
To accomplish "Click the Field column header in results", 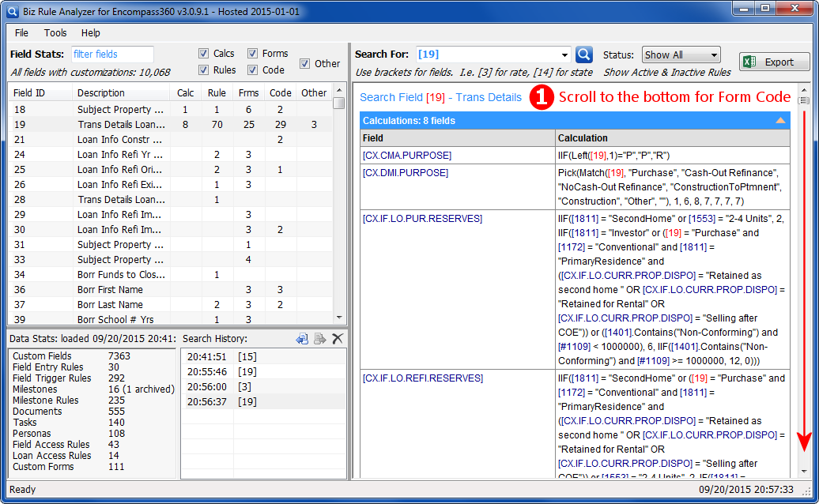I will click(x=458, y=138).
